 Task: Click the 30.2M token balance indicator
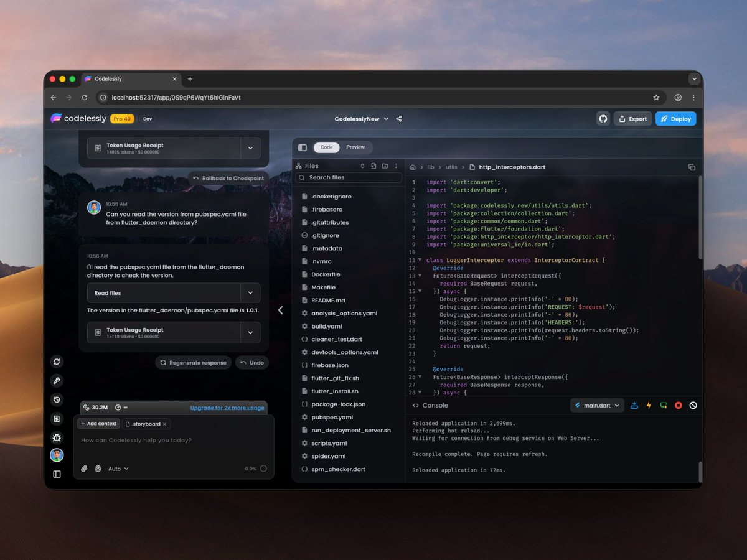point(96,408)
